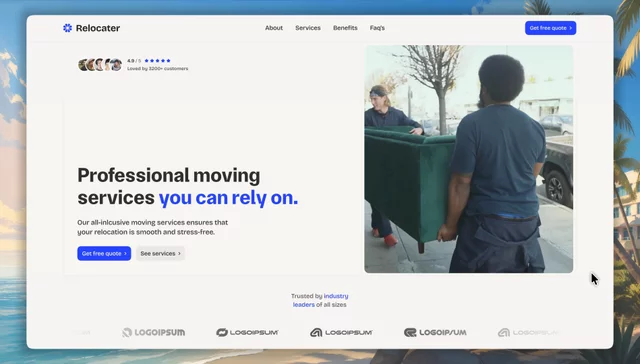Click the 4.9 / 5 rating text

coord(134,61)
